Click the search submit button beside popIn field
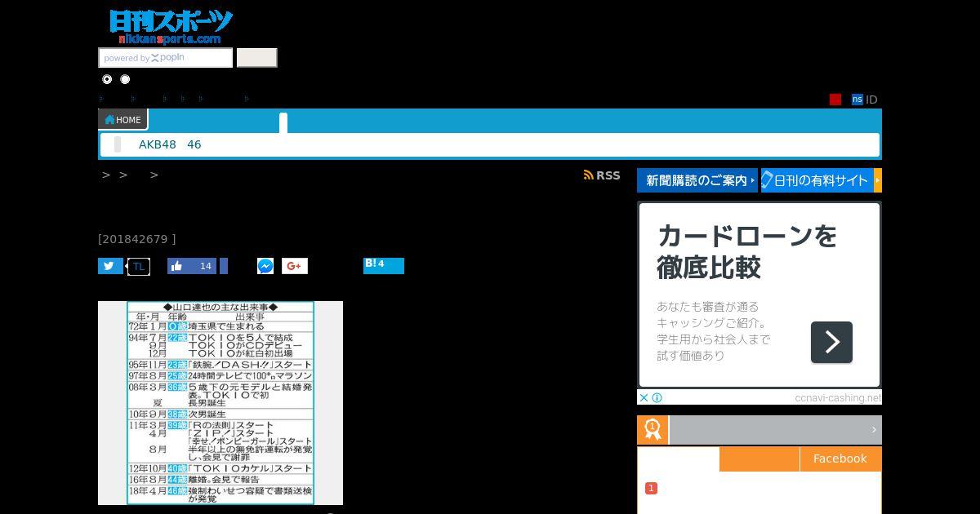The height and width of the screenshot is (514, 980). 257,58
